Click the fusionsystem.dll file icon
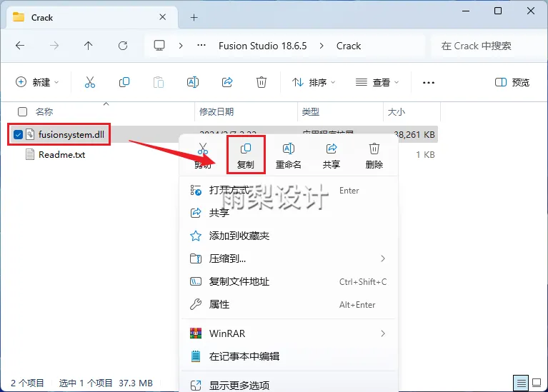The width and height of the screenshot is (548, 392). pyautogui.click(x=30, y=134)
